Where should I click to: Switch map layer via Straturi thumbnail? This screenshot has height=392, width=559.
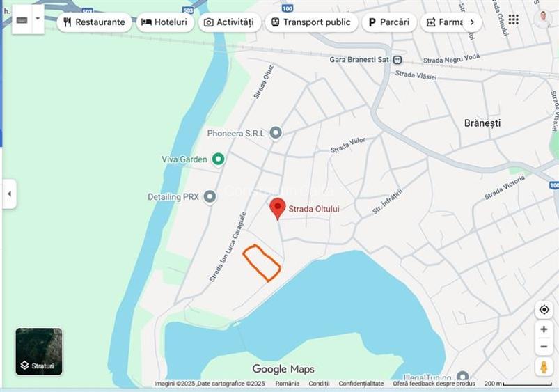point(39,352)
